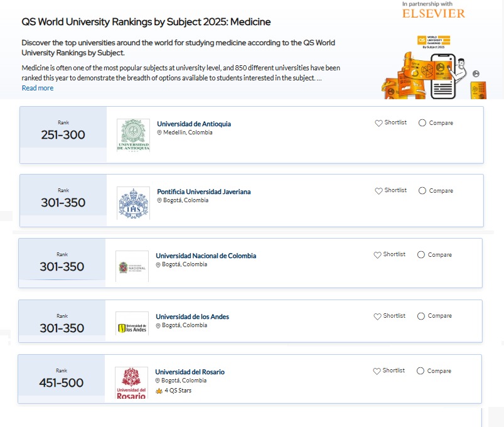This screenshot has width=504, height=427.
Task: Click the location pin in the Rosario row
Action: click(x=157, y=381)
